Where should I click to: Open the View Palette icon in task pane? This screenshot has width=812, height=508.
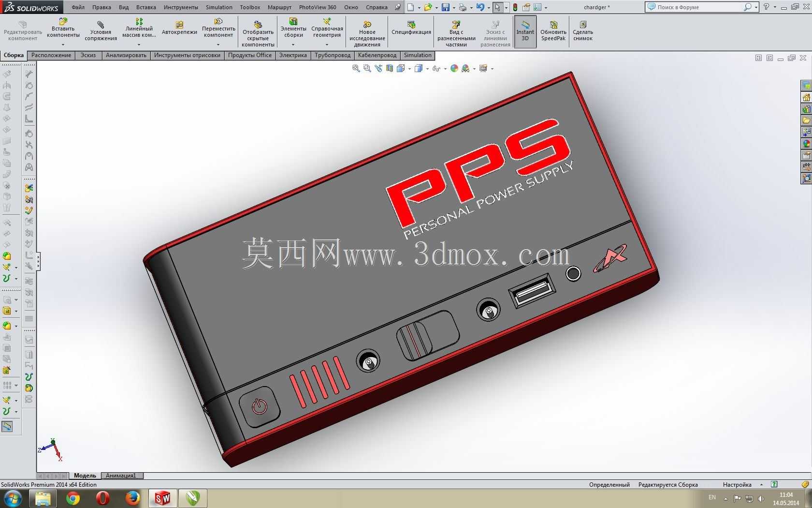pyautogui.click(x=806, y=132)
